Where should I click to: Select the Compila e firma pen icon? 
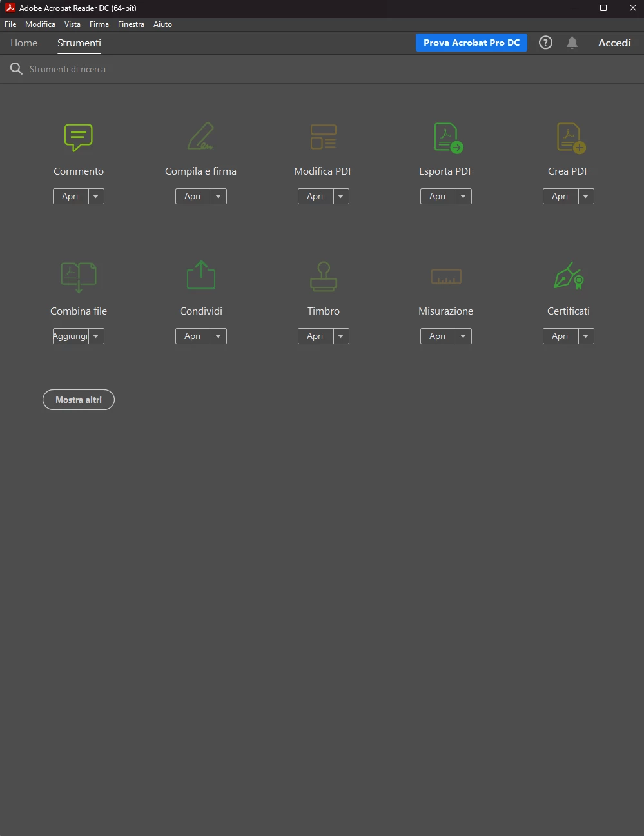[200, 137]
